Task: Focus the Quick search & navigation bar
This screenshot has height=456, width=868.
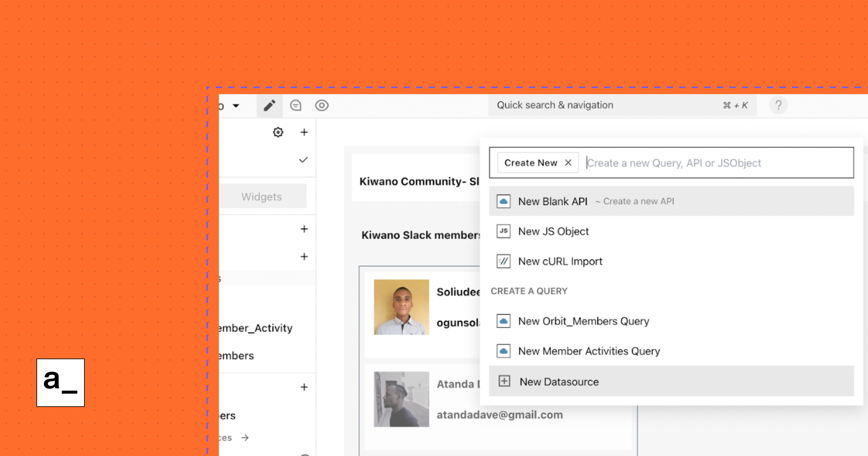Action: click(x=554, y=105)
